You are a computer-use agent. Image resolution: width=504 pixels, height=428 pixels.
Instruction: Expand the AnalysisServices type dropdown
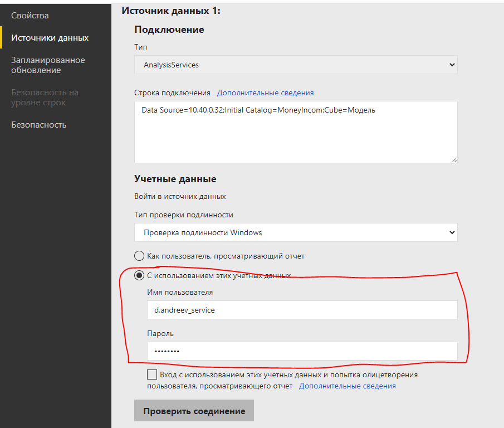tap(296, 65)
